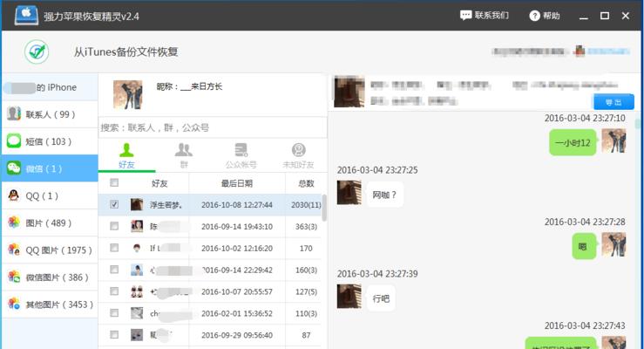Click the 行吧 message bubble

381,298
